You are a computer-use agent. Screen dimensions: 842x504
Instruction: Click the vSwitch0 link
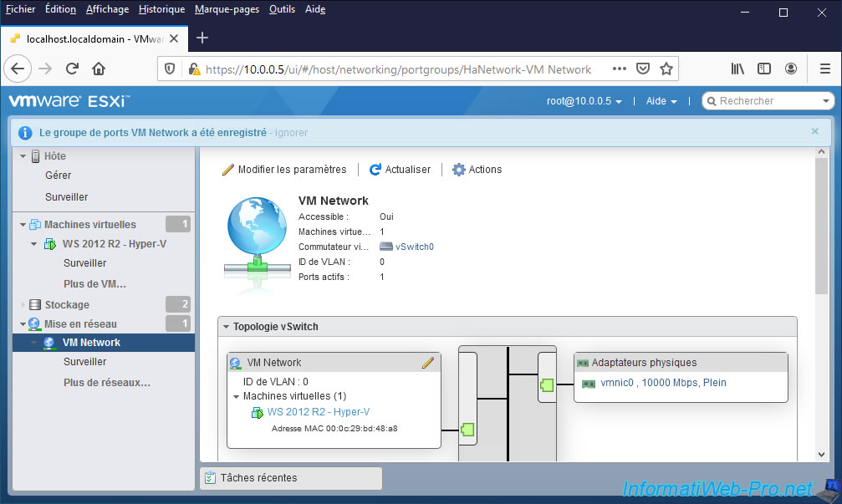click(414, 247)
